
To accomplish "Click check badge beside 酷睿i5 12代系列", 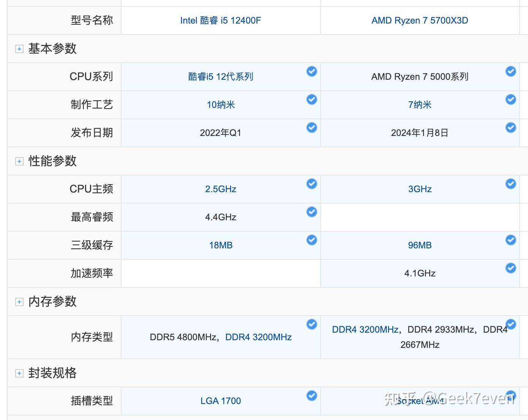I will tap(312, 71).
